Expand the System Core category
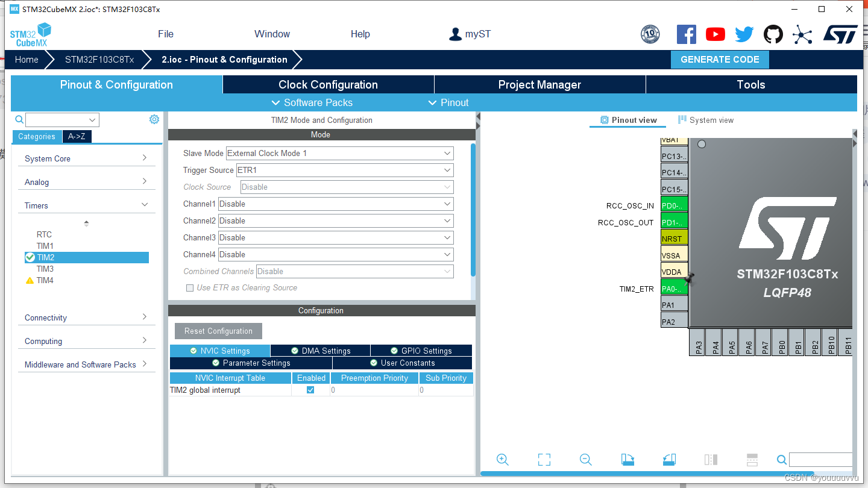Screen dimensions: 868x488 coord(86,158)
